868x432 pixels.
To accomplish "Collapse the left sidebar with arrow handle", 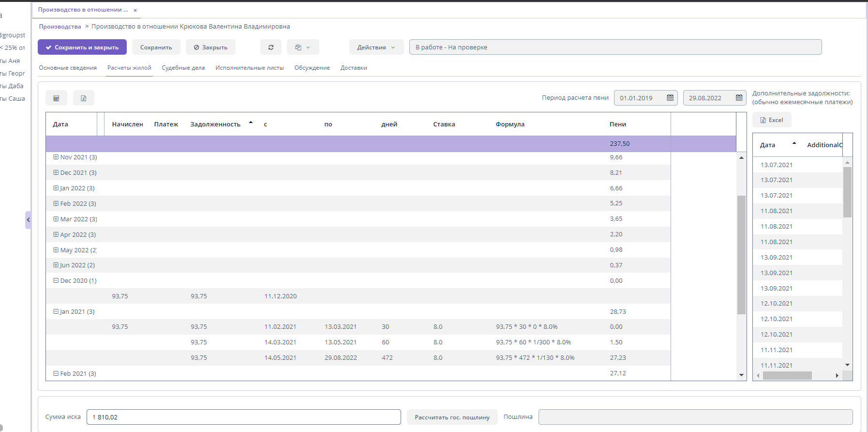I will (28, 220).
